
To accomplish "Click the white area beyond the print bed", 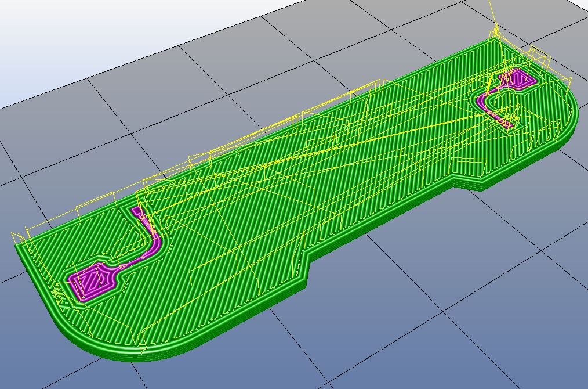I will (x=87, y=35).
